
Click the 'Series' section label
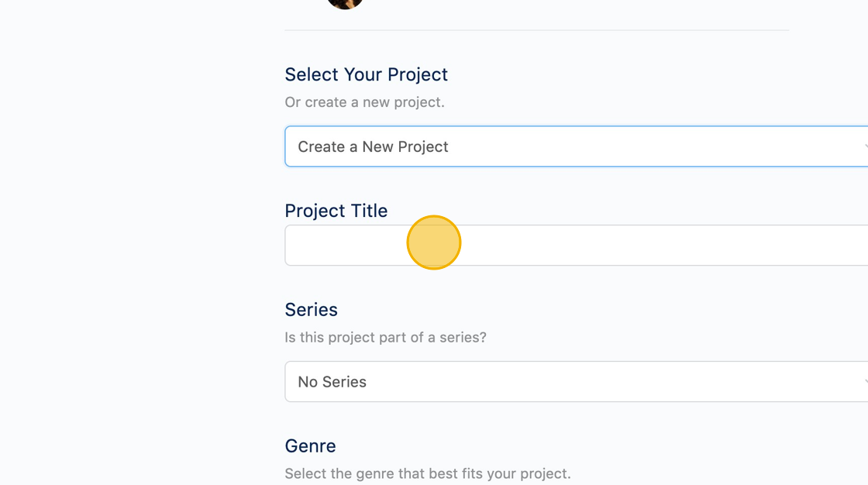pyautogui.click(x=311, y=310)
